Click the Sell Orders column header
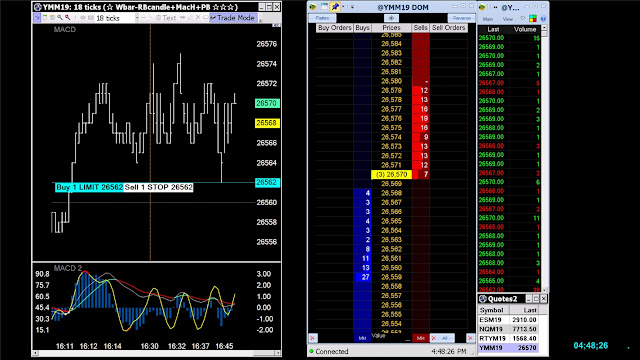 [449, 28]
